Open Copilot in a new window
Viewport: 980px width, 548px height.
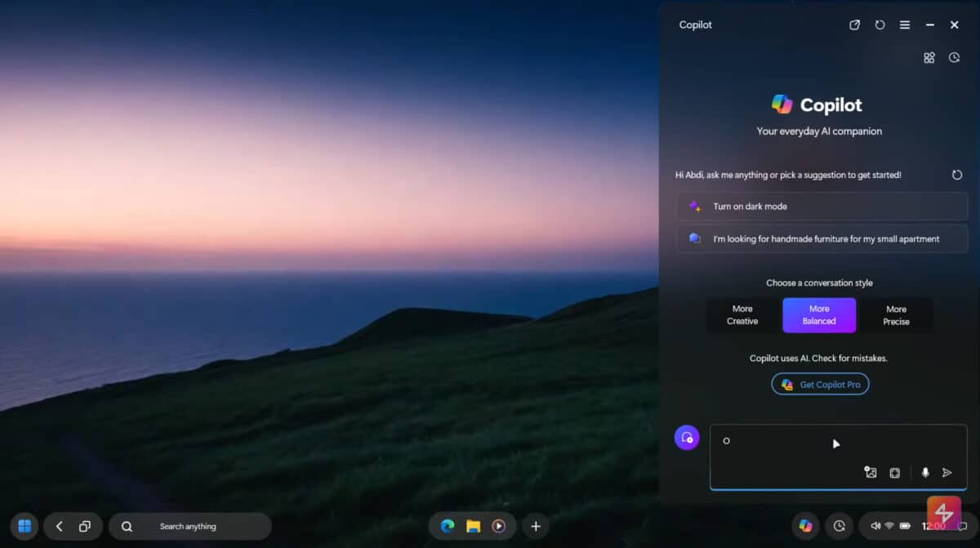point(854,25)
